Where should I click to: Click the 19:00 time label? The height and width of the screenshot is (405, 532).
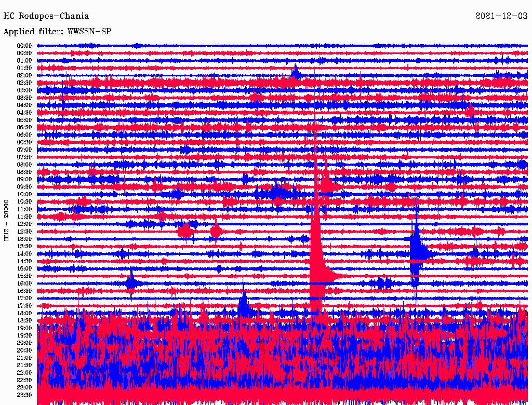[24, 328]
